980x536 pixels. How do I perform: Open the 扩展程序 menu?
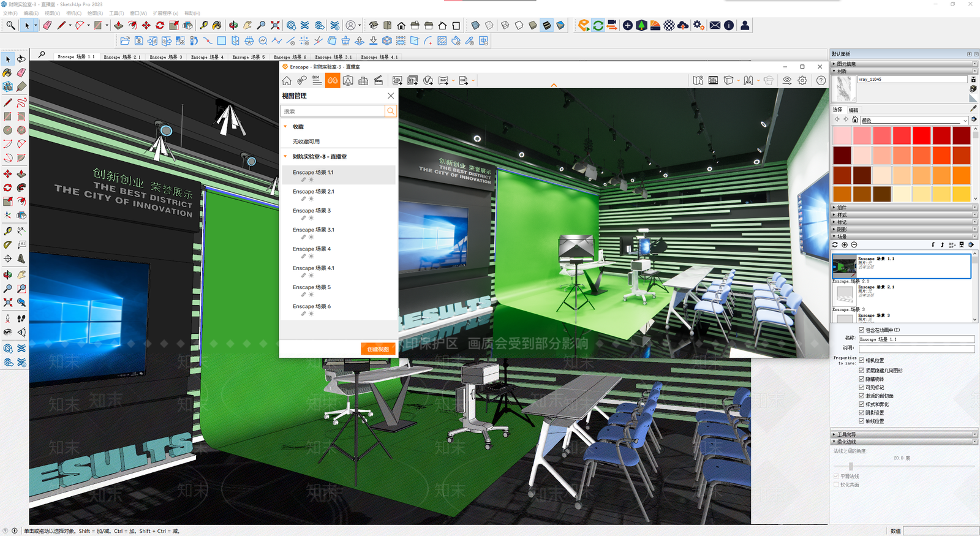tap(166, 13)
